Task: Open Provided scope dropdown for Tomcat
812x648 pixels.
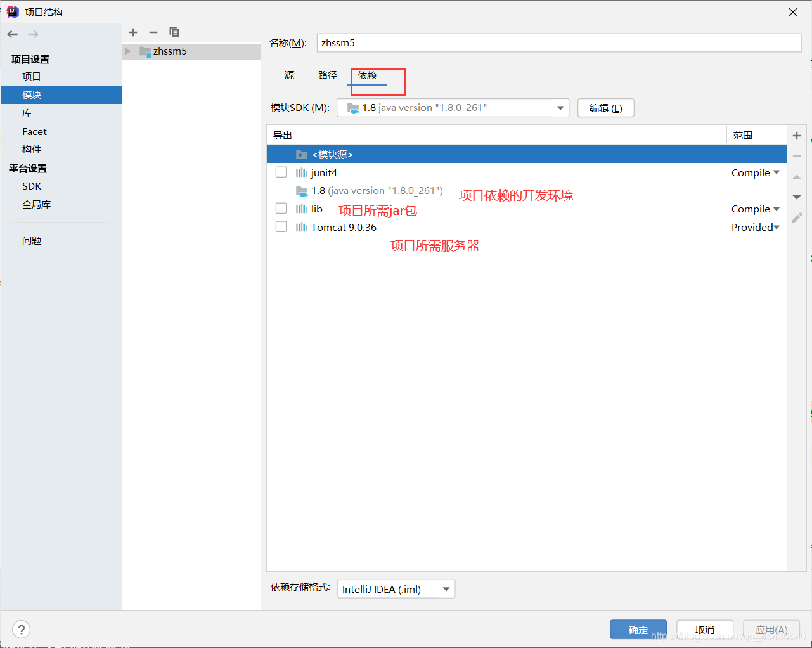Action: point(777,227)
